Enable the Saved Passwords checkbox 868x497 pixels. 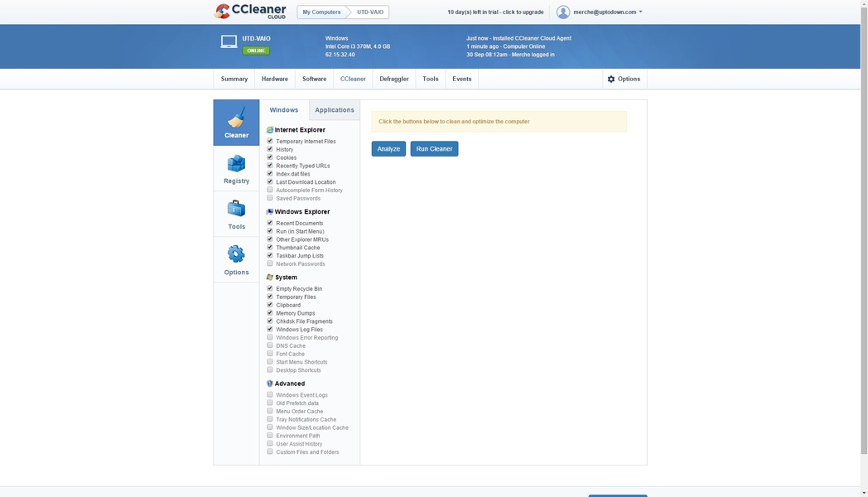pyautogui.click(x=270, y=198)
